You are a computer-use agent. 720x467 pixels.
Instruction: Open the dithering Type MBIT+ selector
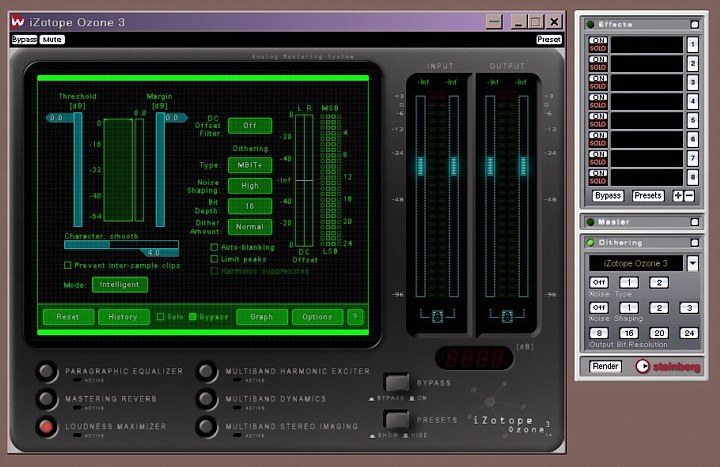coord(250,165)
